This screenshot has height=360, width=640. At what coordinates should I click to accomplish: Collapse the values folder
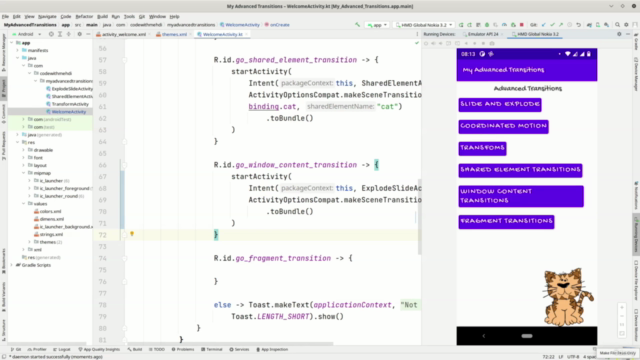point(24,204)
